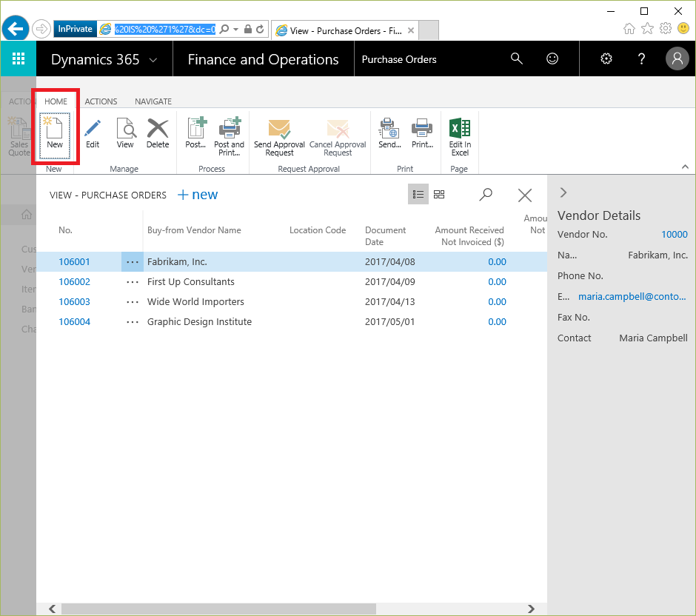Open Edit In Excel
Viewport: 696px width, 616px height.
pyautogui.click(x=460, y=136)
